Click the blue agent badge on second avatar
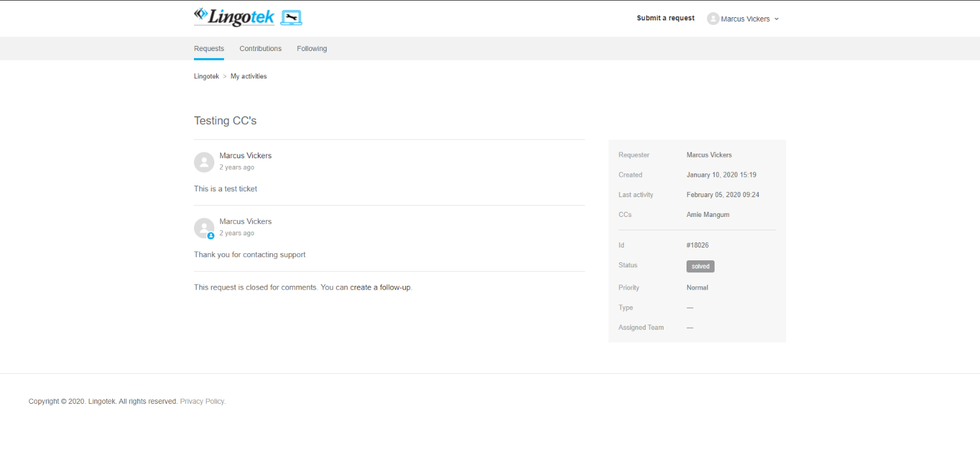The width and height of the screenshot is (980, 460). tap(211, 236)
